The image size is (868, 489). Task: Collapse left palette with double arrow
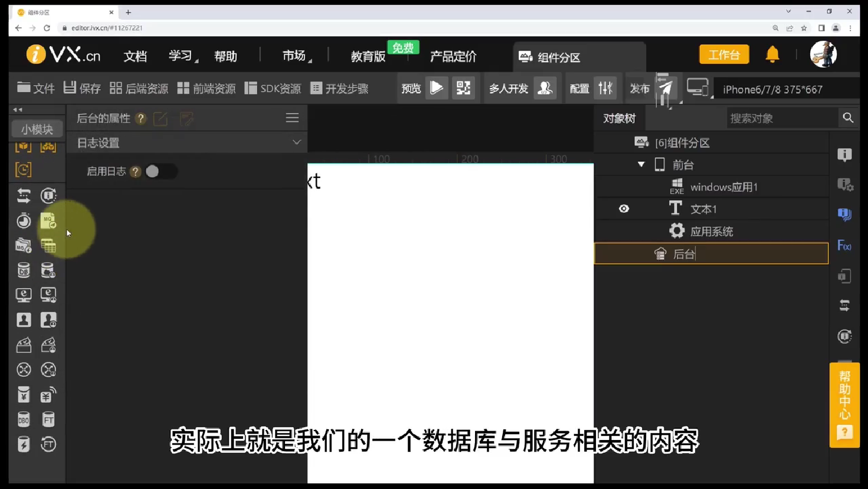point(18,109)
